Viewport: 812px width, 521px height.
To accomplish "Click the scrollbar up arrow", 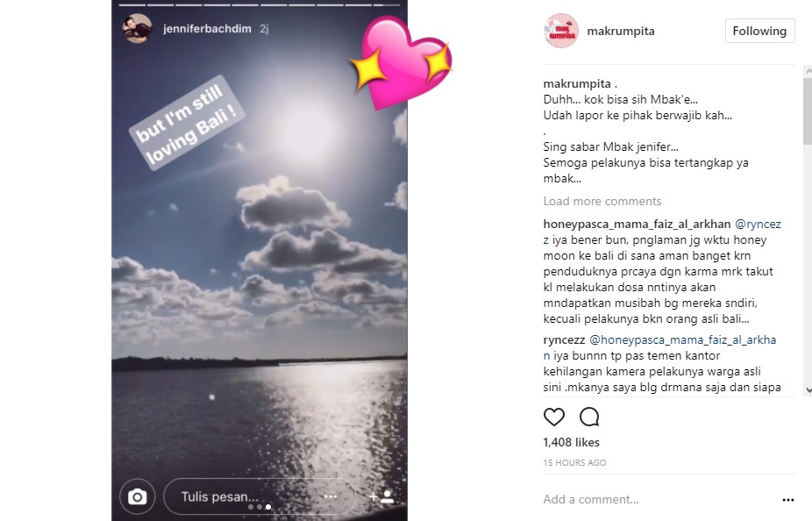I will [808, 71].
